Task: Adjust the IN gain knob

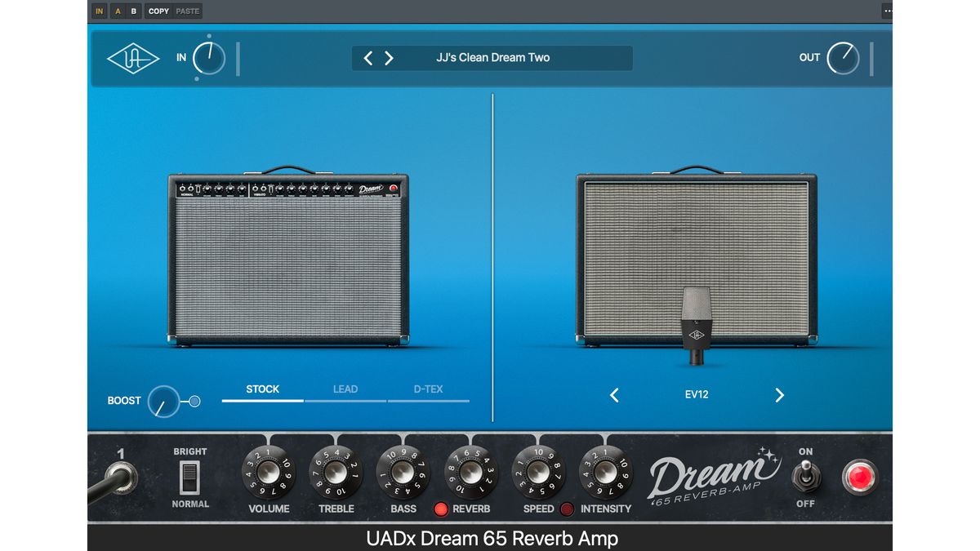Action: [210, 58]
